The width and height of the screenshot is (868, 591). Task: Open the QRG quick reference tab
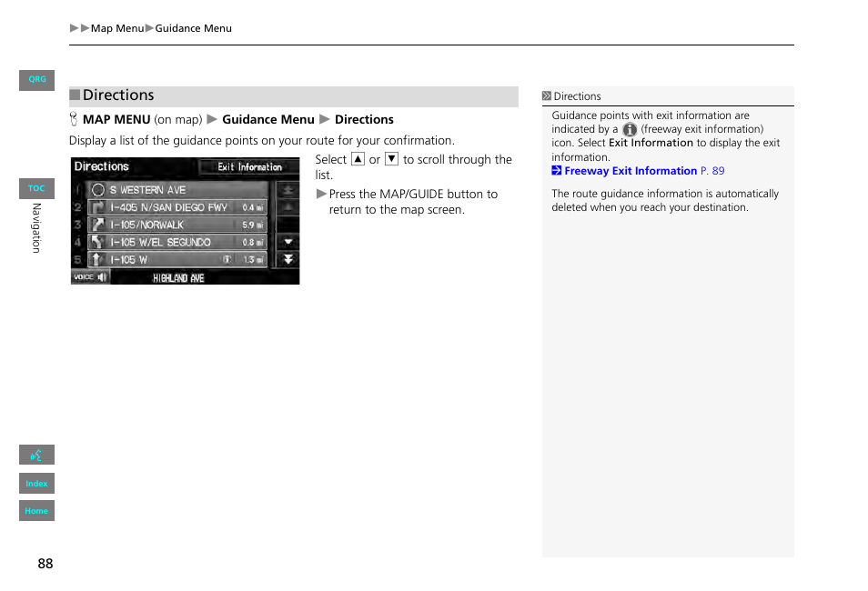[36, 80]
